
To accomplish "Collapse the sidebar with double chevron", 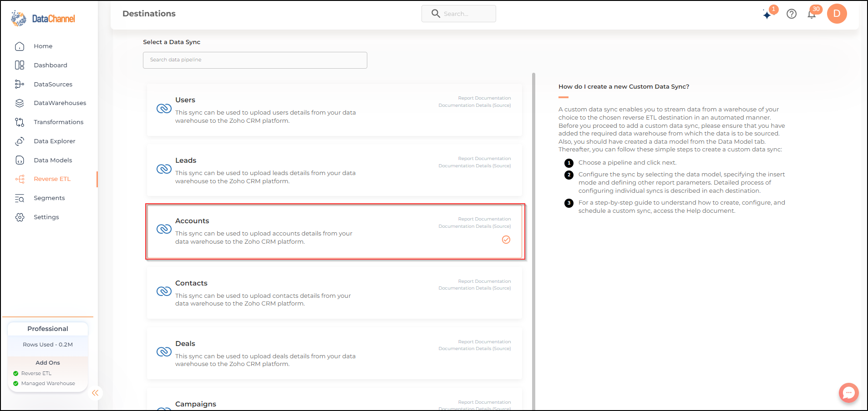I will coord(95,393).
